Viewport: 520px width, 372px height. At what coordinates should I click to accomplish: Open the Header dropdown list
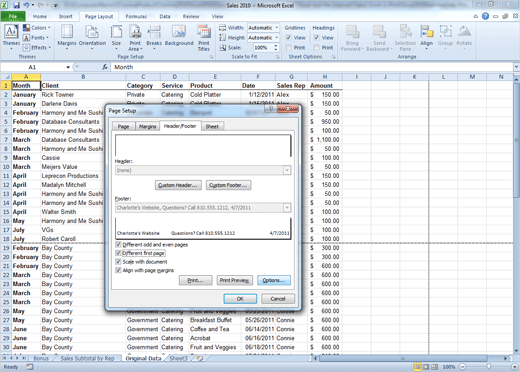click(287, 170)
